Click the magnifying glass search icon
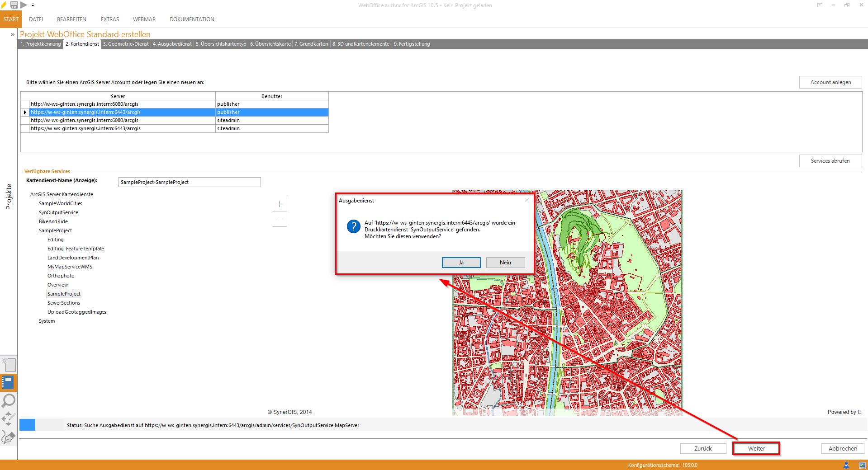The height and width of the screenshot is (470, 868). click(8, 401)
